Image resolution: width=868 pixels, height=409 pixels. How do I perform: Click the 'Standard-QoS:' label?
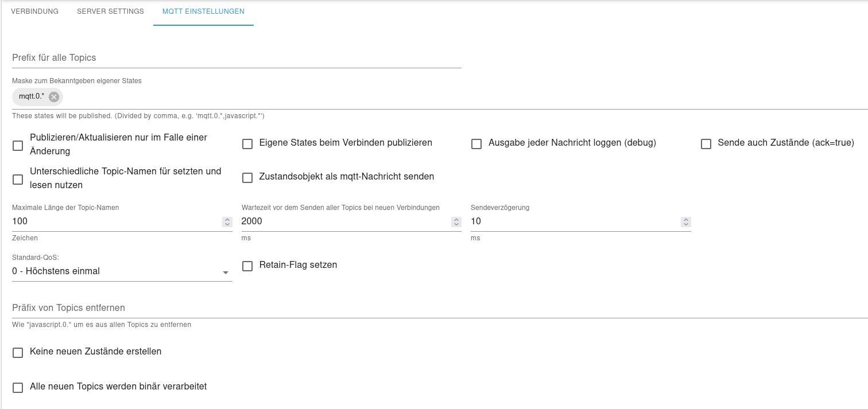tap(36, 258)
